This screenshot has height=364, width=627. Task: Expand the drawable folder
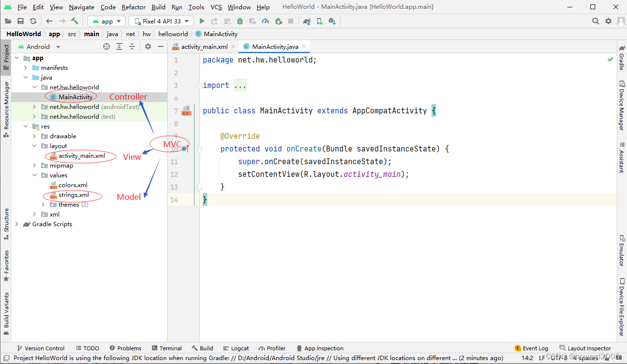coord(34,136)
